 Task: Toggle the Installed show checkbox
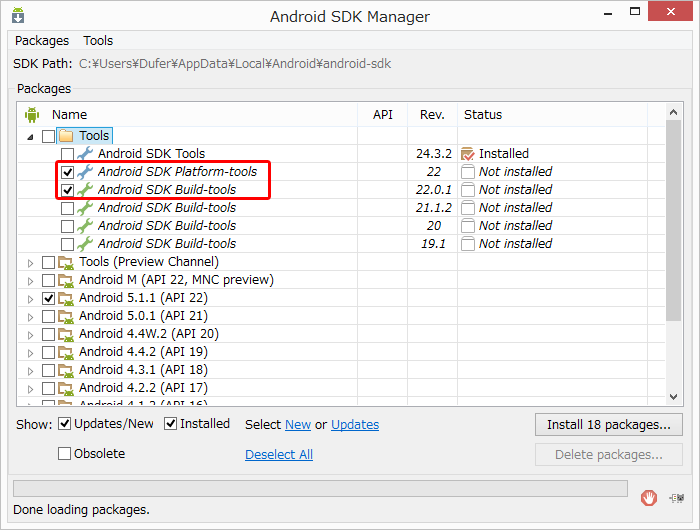pos(171,423)
